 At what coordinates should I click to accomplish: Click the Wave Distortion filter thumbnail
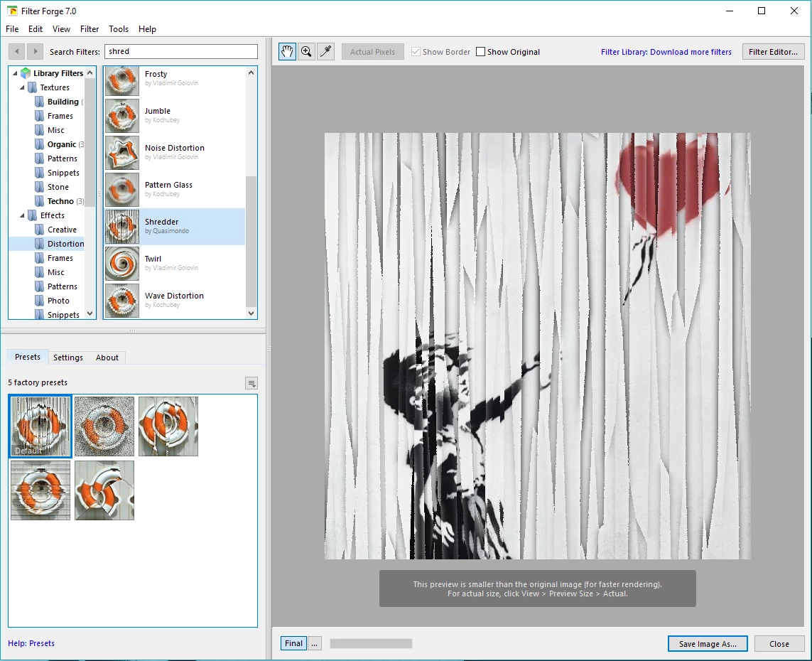pos(122,301)
